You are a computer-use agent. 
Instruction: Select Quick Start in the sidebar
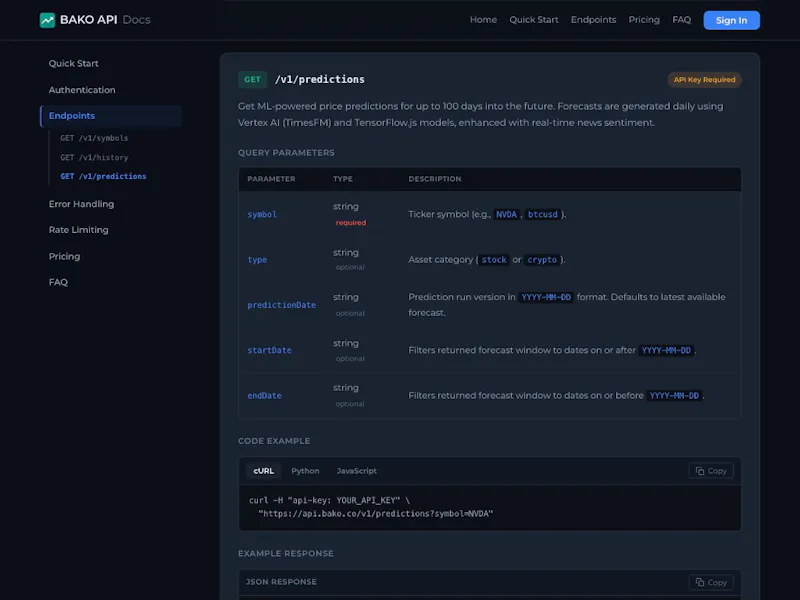tap(73, 63)
